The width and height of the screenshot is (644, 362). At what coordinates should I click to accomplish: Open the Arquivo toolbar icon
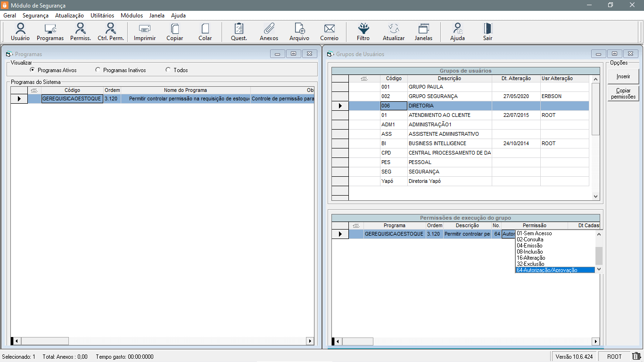point(299,32)
